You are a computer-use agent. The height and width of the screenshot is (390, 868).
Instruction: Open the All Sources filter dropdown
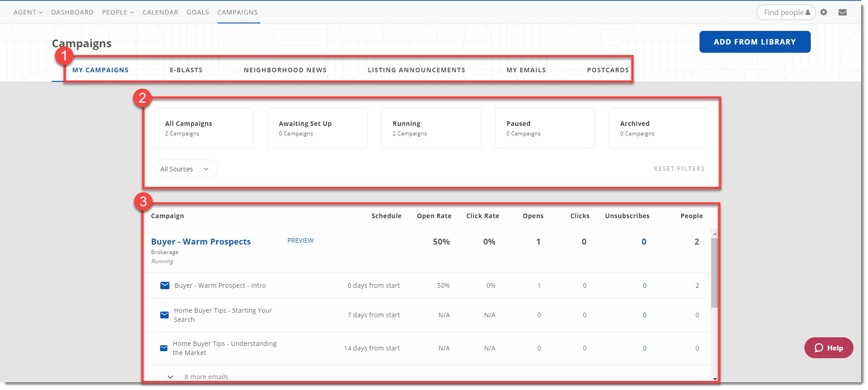click(x=185, y=169)
